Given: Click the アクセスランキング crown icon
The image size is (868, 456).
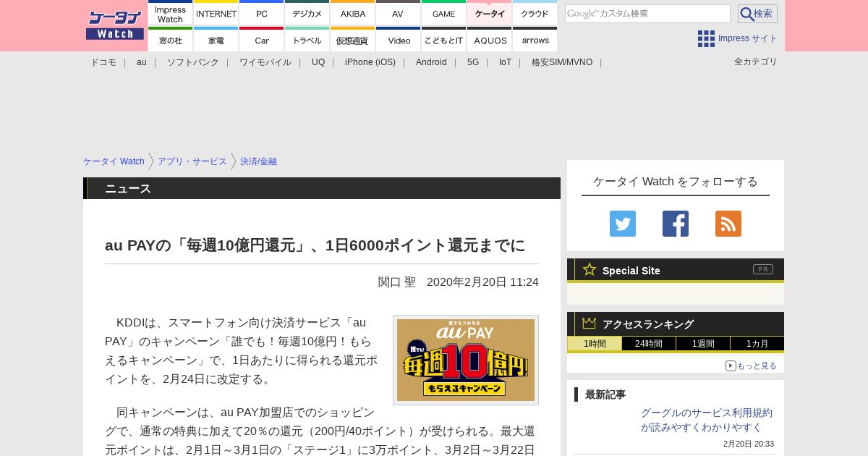Looking at the screenshot, I should (x=590, y=324).
